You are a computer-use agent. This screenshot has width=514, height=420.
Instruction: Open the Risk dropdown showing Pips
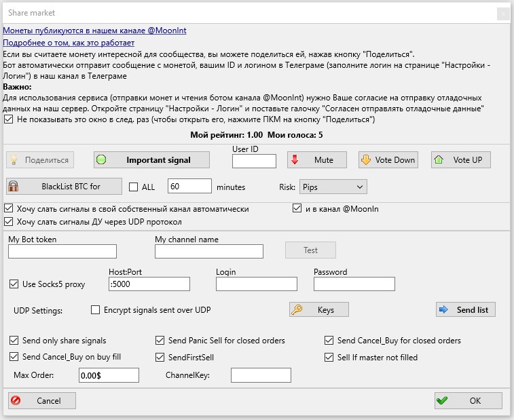(333, 187)
